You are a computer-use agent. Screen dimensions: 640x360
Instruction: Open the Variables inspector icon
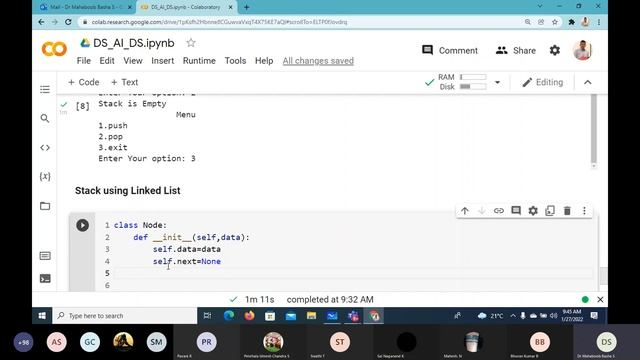point(45,176)
